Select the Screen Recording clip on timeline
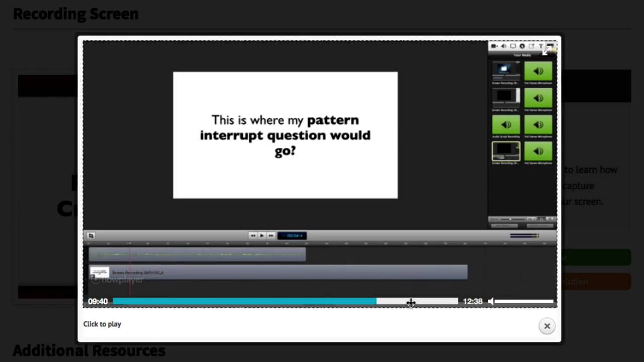 (x=278, y=273)
